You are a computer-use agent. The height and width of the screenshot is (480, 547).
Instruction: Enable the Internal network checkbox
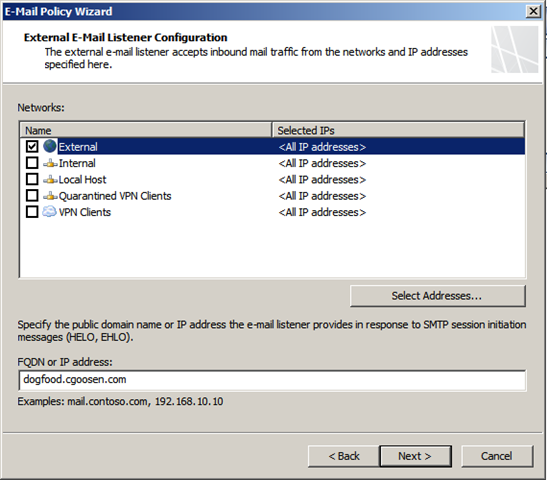(32, 163)
